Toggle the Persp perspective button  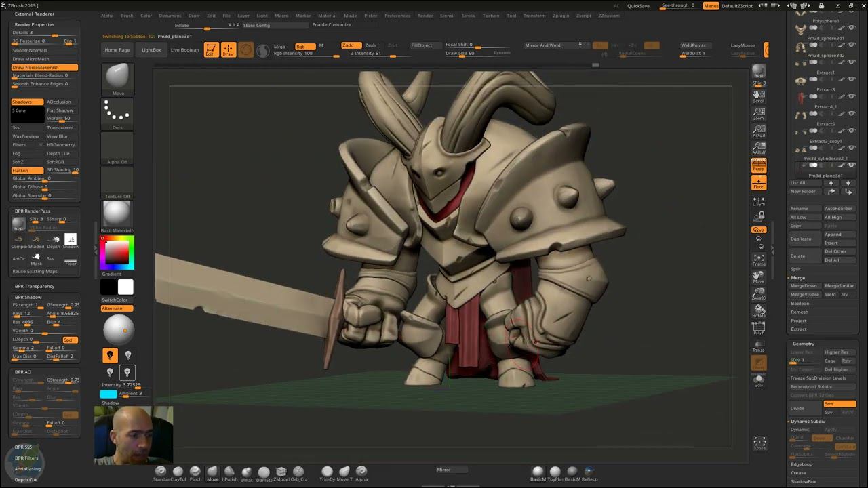tap(759, 165)
